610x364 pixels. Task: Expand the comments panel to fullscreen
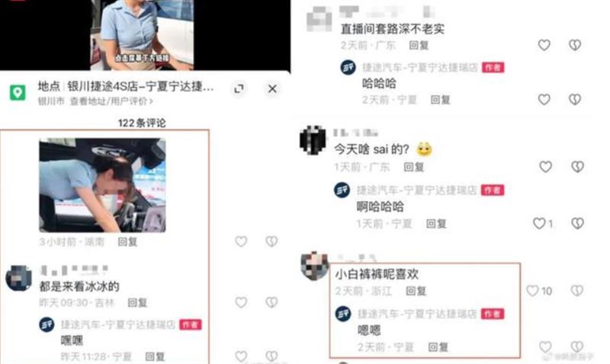pyautogui.click(x=239, y=89)
